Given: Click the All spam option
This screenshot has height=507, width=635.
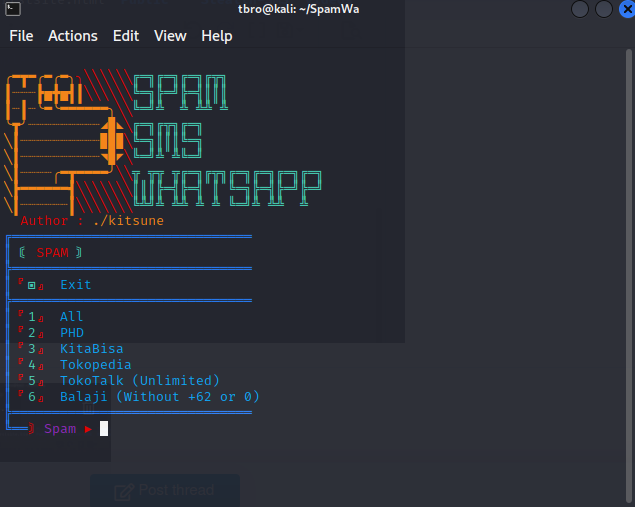Looking at the screenshot, I should (x=71, y=316).
